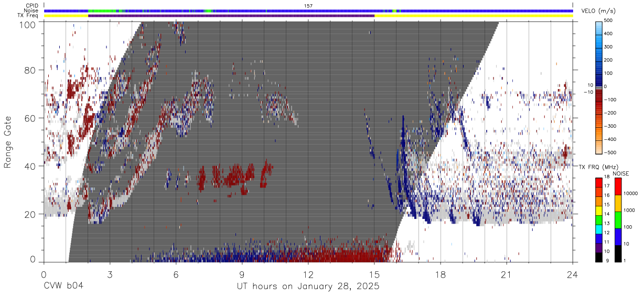644x297 pixels.
Task: Click the pale orange bottom of velocity colorbar
Action: coord(598,148)
